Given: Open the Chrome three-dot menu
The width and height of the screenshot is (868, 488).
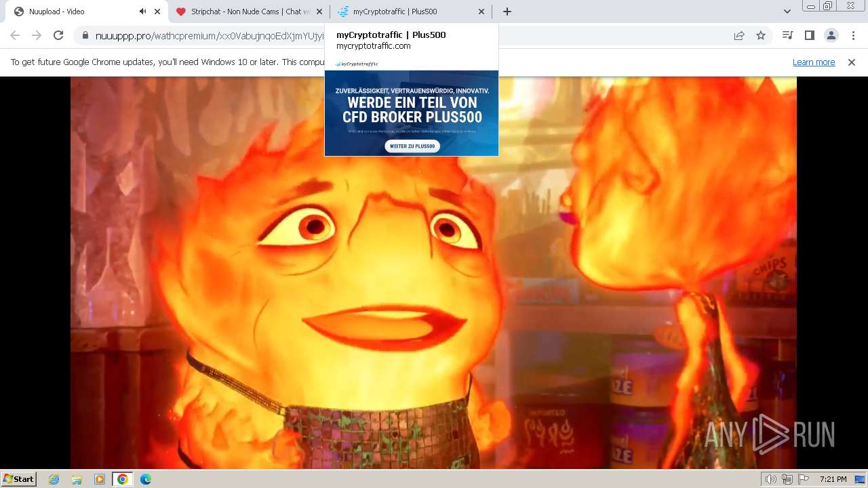Looking at the screenshot, I should pyautogui.click(x=853, y=35).
